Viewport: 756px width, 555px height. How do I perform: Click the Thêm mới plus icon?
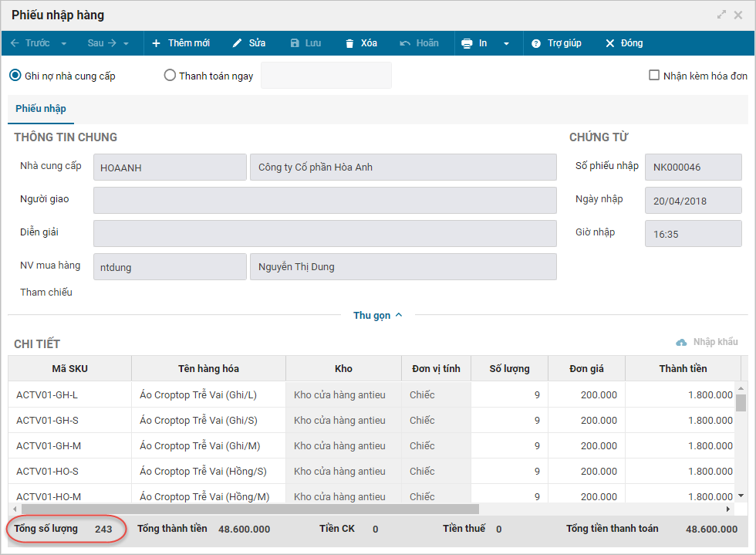pos(157,43)
